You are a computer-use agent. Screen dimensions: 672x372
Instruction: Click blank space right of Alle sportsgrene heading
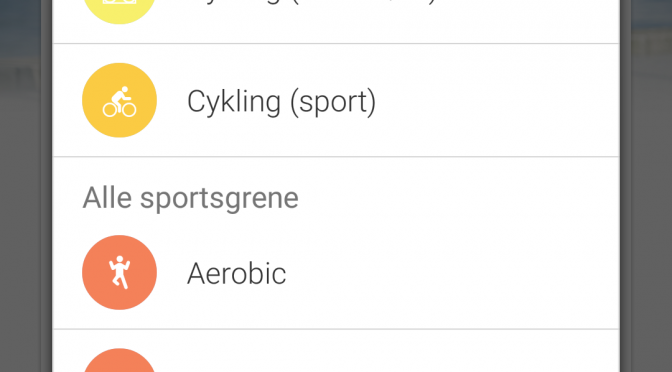point(459,198)
